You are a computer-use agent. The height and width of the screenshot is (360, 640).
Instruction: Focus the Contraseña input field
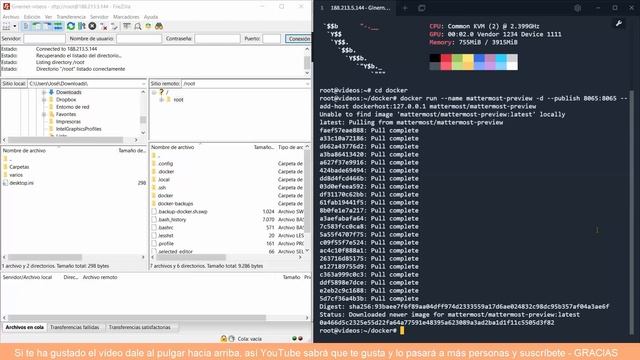click(x=217, y=39)
